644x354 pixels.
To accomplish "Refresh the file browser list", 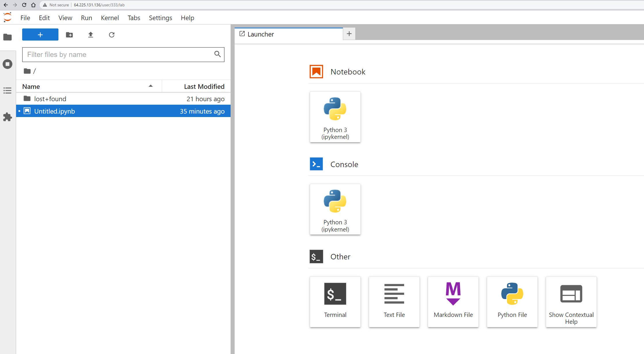I will tap(112, 35).
